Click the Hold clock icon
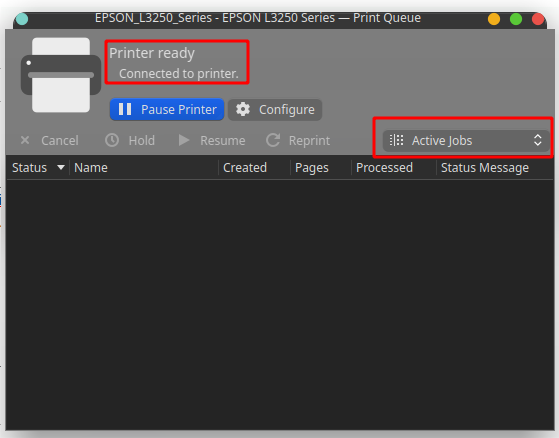This screenshot has height=438, width=559. 112,140
